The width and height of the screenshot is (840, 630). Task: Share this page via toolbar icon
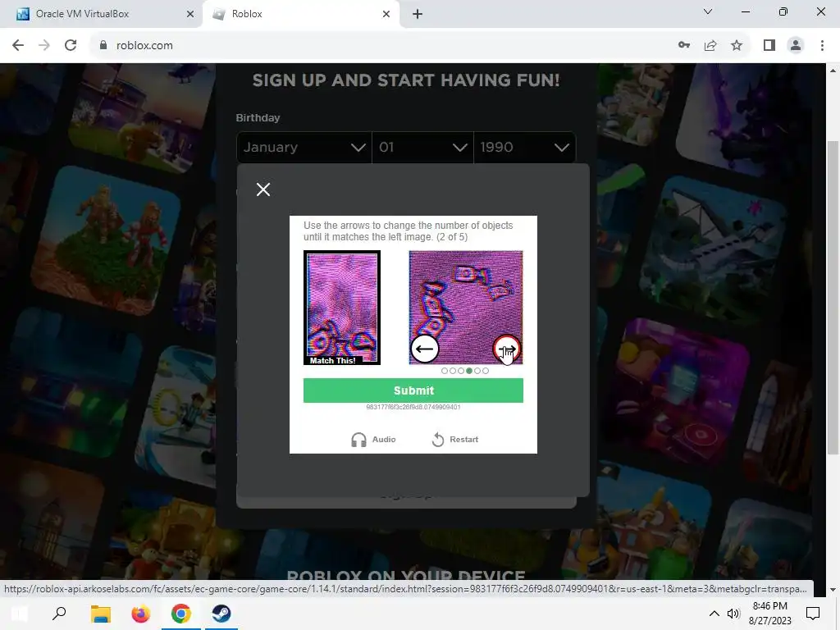(710, 46)
